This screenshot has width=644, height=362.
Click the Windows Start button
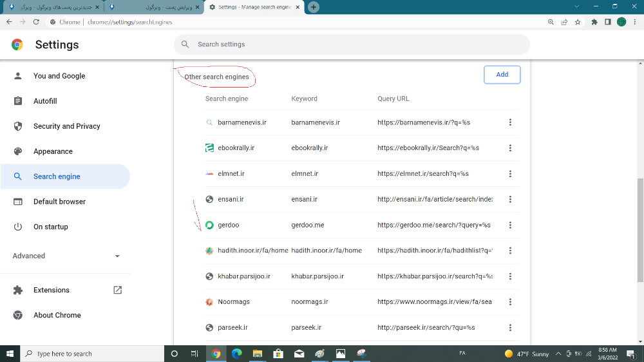(10, 354)
